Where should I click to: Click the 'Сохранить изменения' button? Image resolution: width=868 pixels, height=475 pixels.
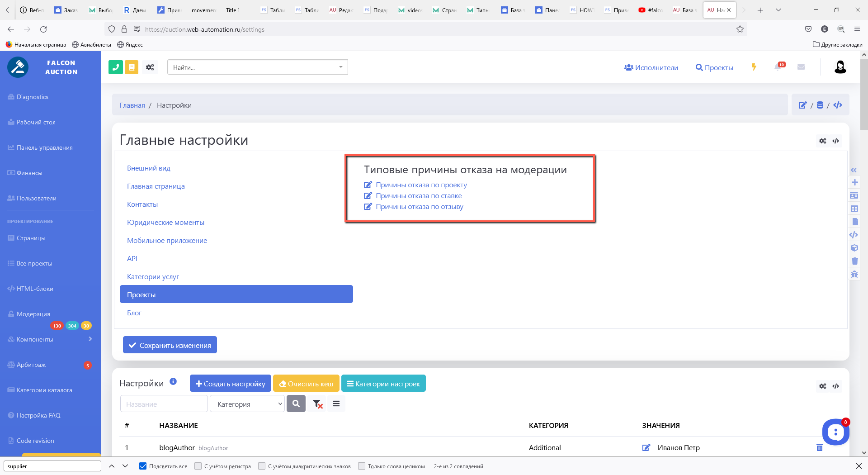pyautogui.click(x=170, y=345)
